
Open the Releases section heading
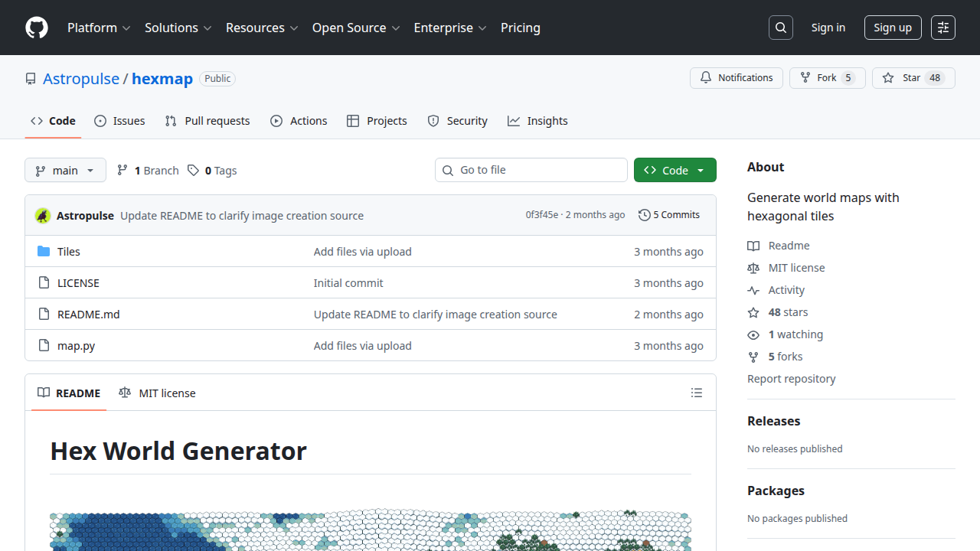click(773, 421)
